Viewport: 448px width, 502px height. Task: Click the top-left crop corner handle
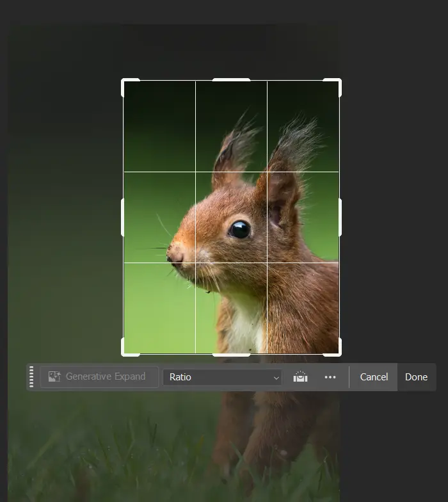click(x=123, y=81)
